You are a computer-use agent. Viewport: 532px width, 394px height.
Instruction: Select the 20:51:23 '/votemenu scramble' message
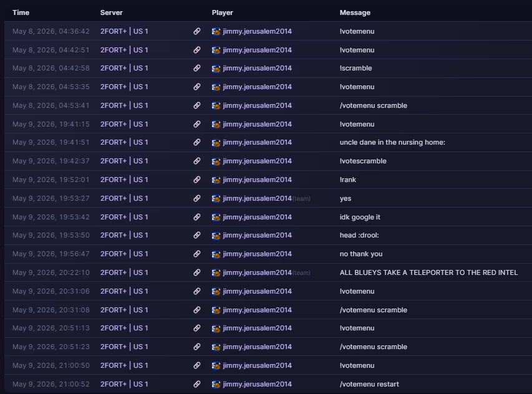[373, 347]
